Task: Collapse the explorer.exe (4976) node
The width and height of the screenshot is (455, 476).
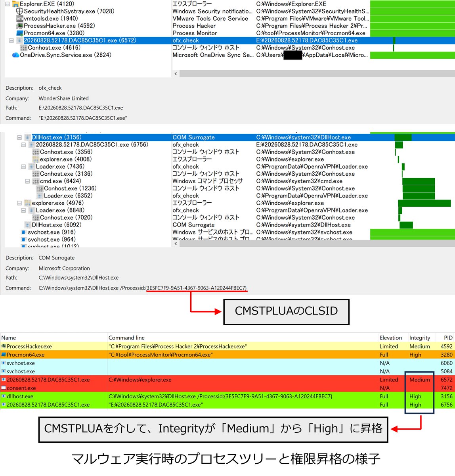Action: (x=19, y=203)
